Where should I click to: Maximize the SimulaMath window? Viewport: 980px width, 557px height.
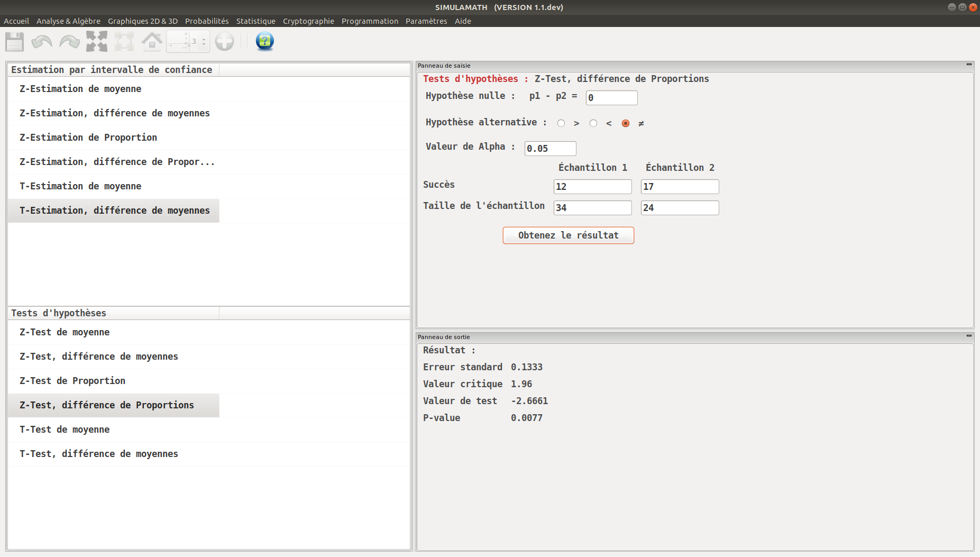pos(963,7)
